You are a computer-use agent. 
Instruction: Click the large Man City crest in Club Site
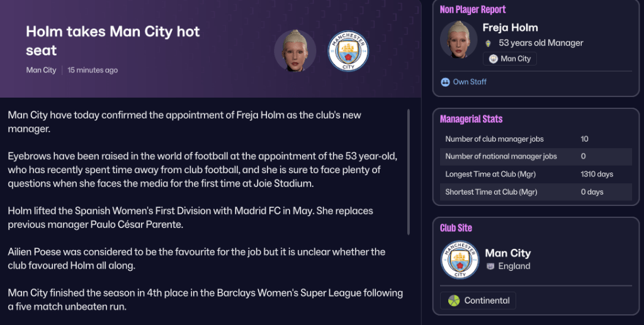[x=460, y=259]
